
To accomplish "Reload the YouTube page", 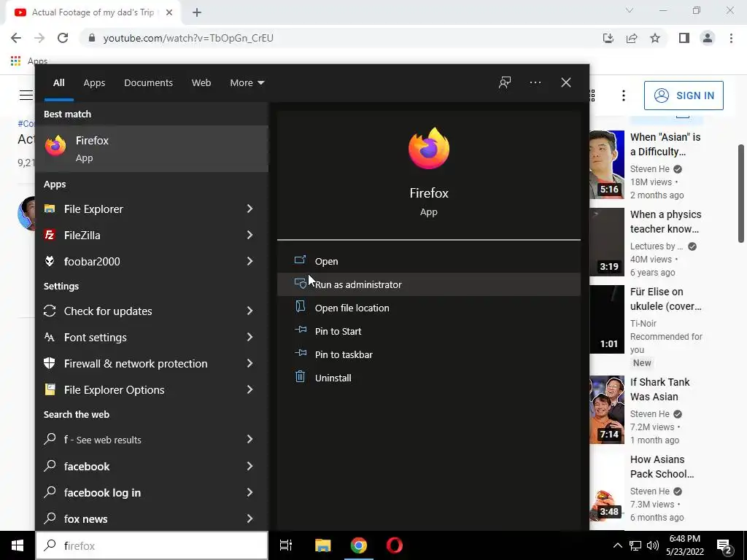I will click(63, 38).
